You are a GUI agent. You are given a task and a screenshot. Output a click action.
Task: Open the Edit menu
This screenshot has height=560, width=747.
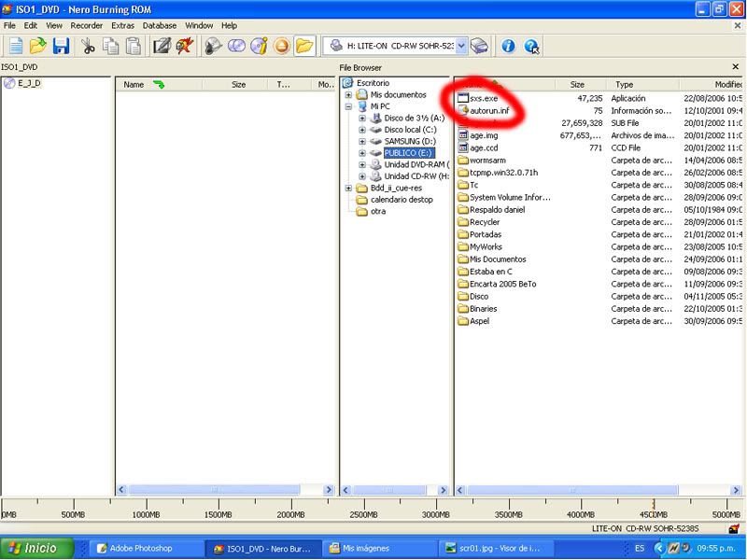pyautogui.click(x=31, y=26)
